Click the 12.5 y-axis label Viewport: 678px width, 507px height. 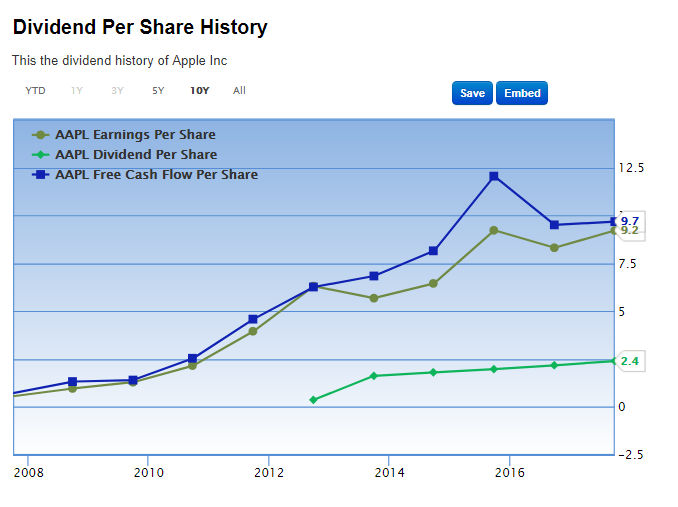(x=631, y=168)
